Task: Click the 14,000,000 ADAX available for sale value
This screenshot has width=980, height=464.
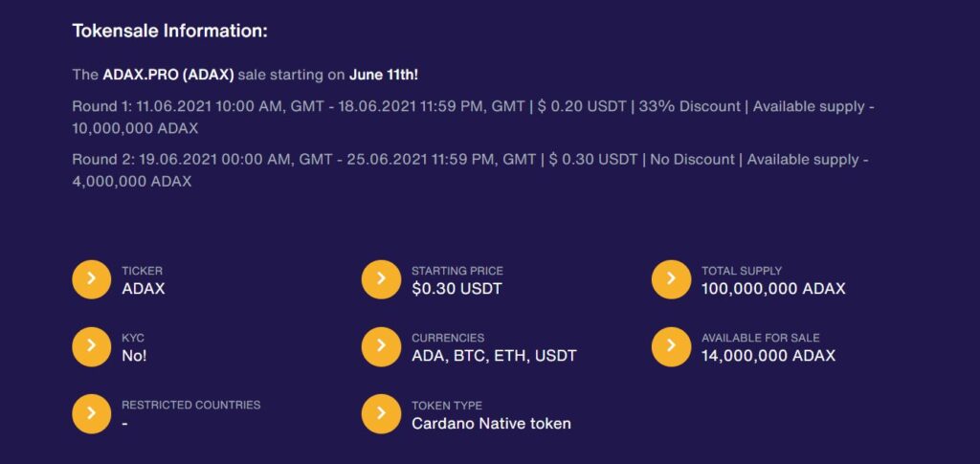Action: (x=768, y=356)
